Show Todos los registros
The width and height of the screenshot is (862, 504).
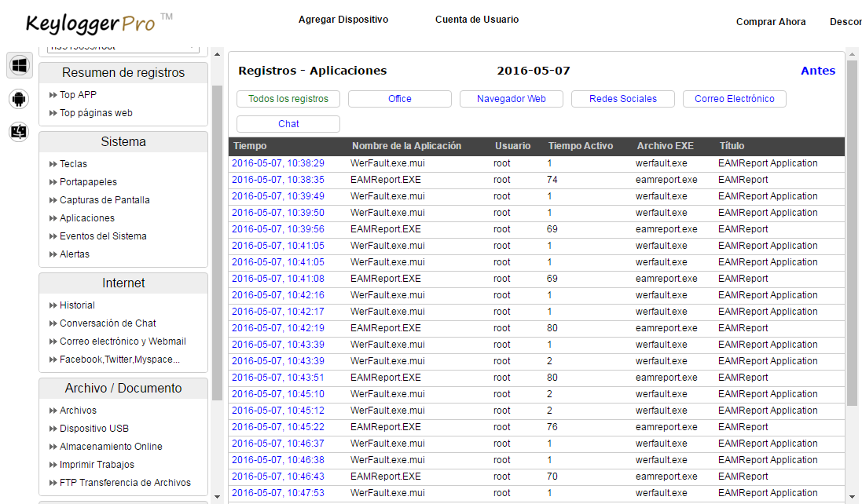click(288, 99)
